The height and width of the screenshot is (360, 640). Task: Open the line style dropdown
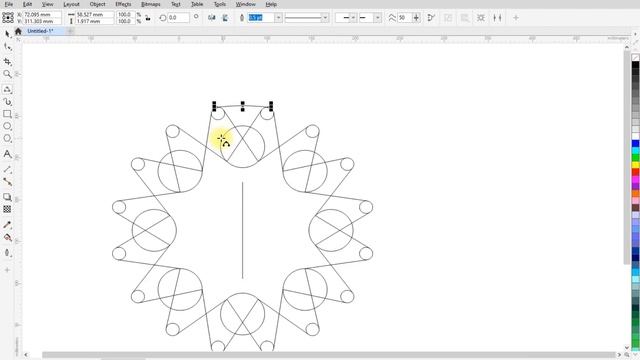click(325, 18)
